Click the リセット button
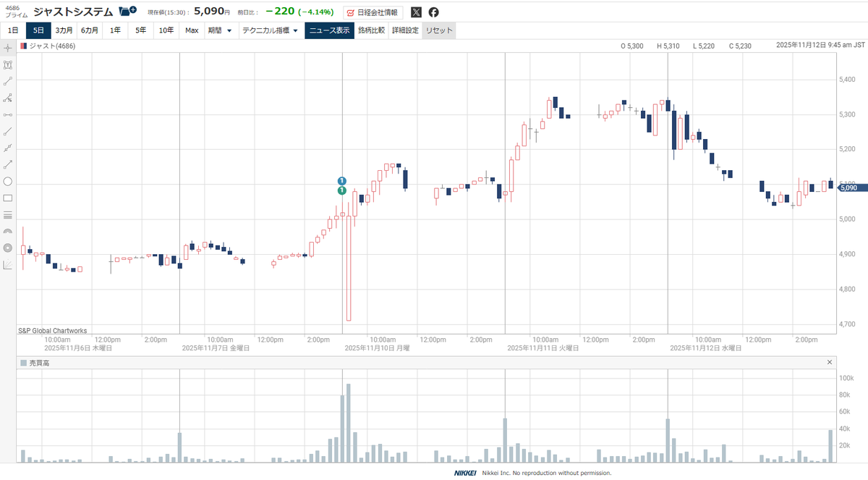This screenshot has height=480, width=868. pos(439,30)
